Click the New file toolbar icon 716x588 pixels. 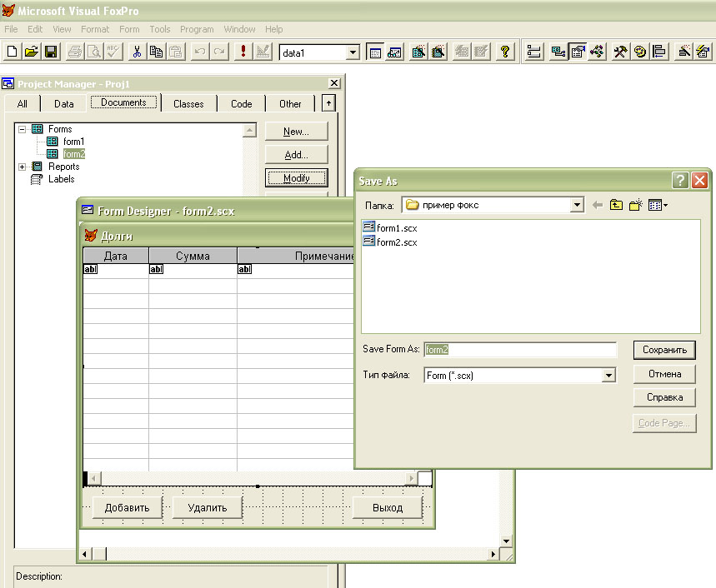click(x=12, y=52)
